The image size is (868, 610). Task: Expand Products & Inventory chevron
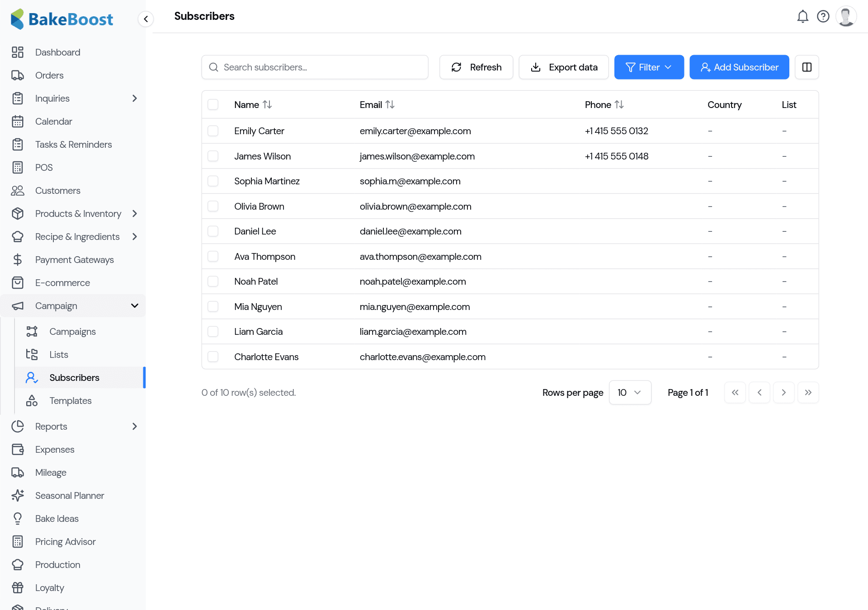[x=134, y=214]
